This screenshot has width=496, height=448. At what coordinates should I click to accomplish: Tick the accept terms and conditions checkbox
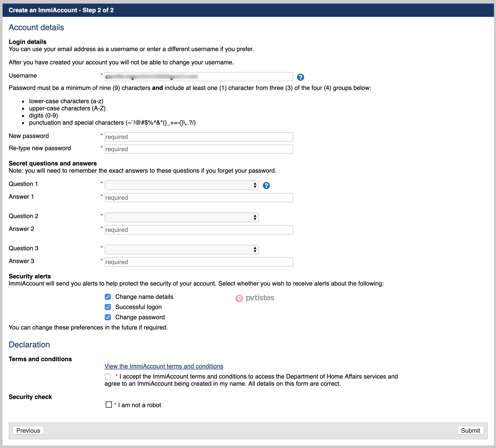[x=108, y=376]
